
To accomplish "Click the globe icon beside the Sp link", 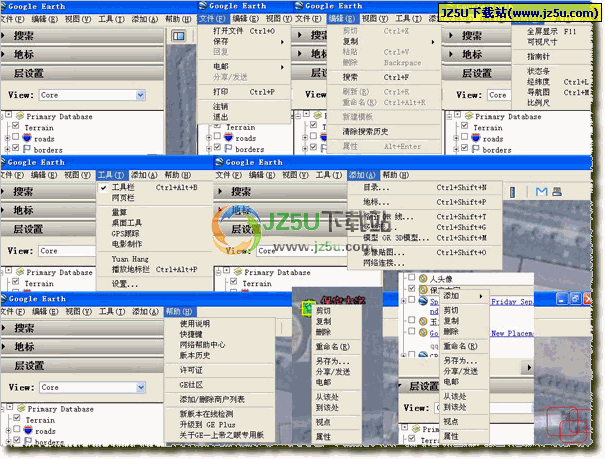I will point(423,300).
